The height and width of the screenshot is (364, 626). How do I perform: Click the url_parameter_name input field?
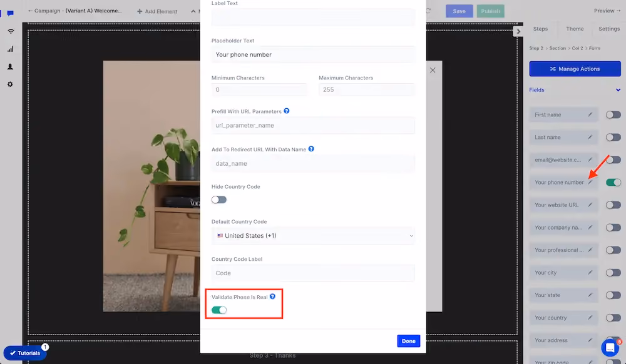313,125
